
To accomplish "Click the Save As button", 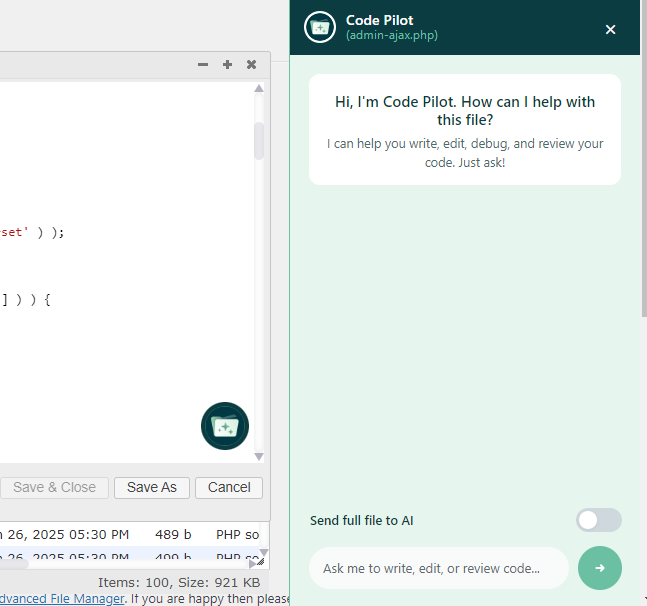I will click(x=151, y=488).
